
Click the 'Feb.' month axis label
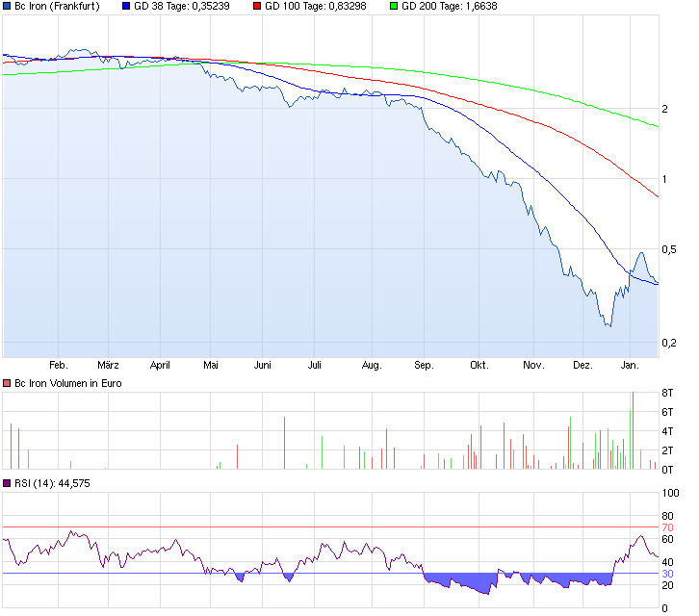coord(59,365)
